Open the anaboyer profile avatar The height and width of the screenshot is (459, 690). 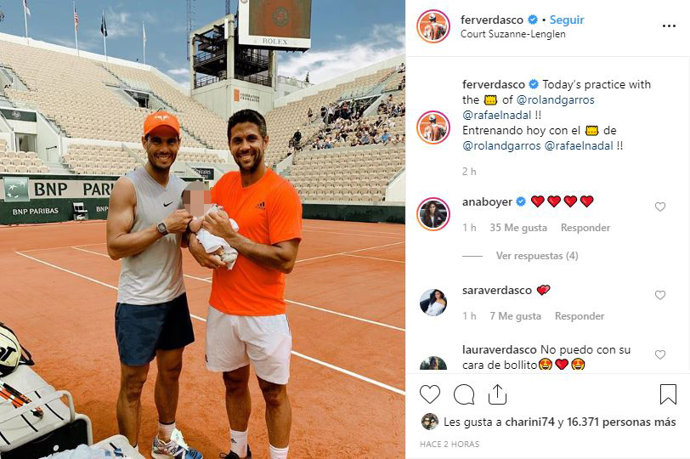coord(433,214)
